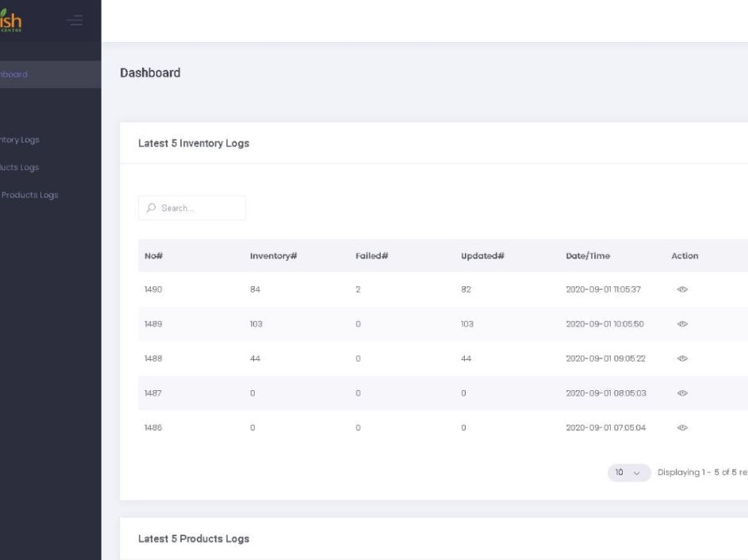The width and height of the screenshot is (748, 560).
Task: Open the eye icon for log 1488
Action: (682, 359)
